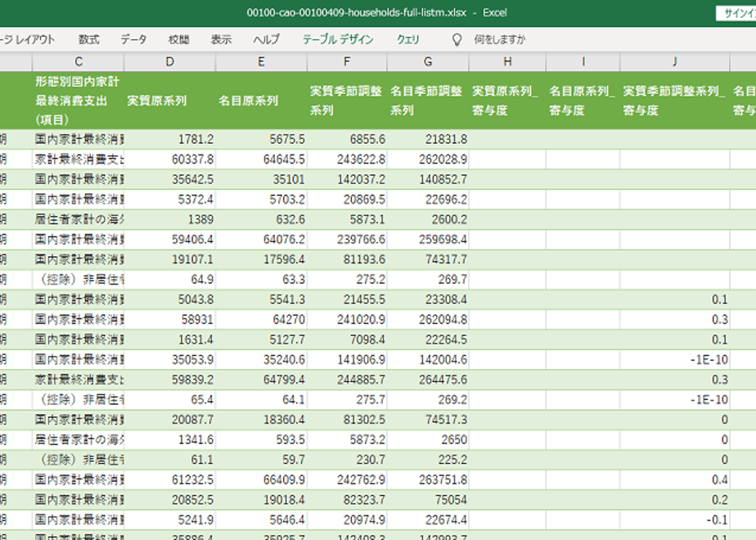Open the クエリ ribbon tab
Viewport: 756px width, 540px height.
408,39
